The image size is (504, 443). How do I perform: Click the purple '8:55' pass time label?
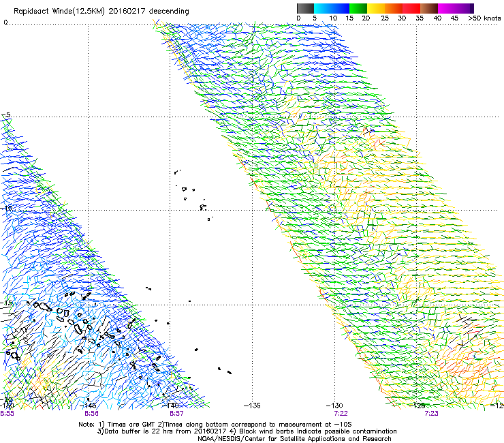(7, 414)
